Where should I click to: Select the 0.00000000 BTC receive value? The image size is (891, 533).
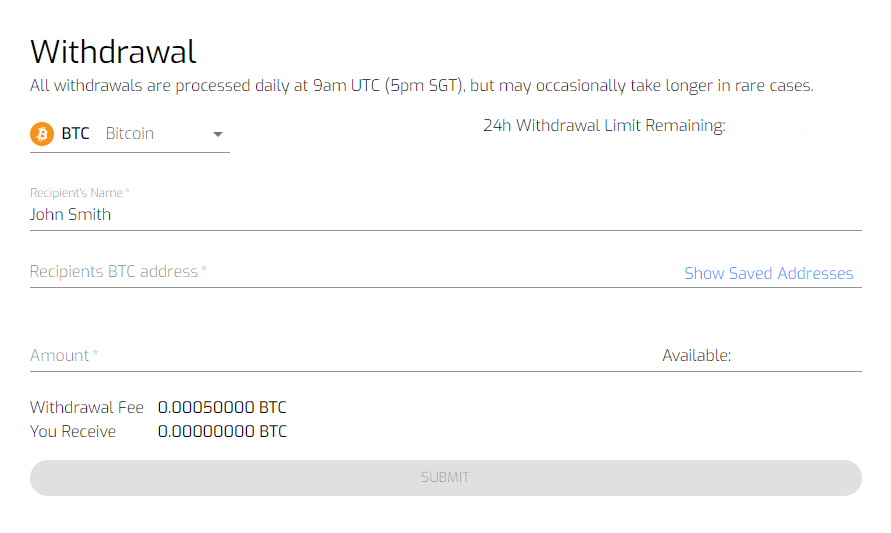(x=222, y=431)
